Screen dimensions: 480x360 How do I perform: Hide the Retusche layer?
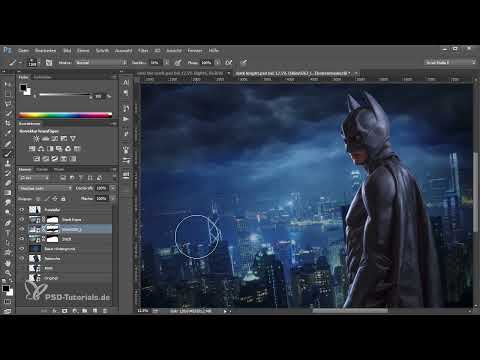22,258
